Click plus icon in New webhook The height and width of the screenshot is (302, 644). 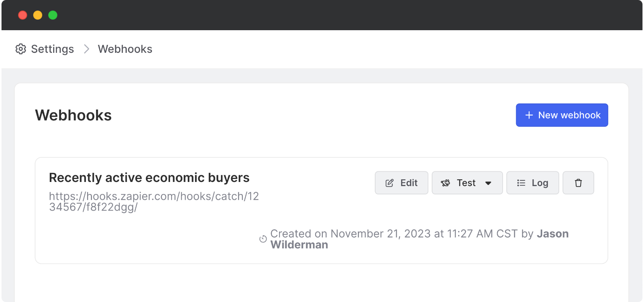pyautogui.click(x=529, y=115)
